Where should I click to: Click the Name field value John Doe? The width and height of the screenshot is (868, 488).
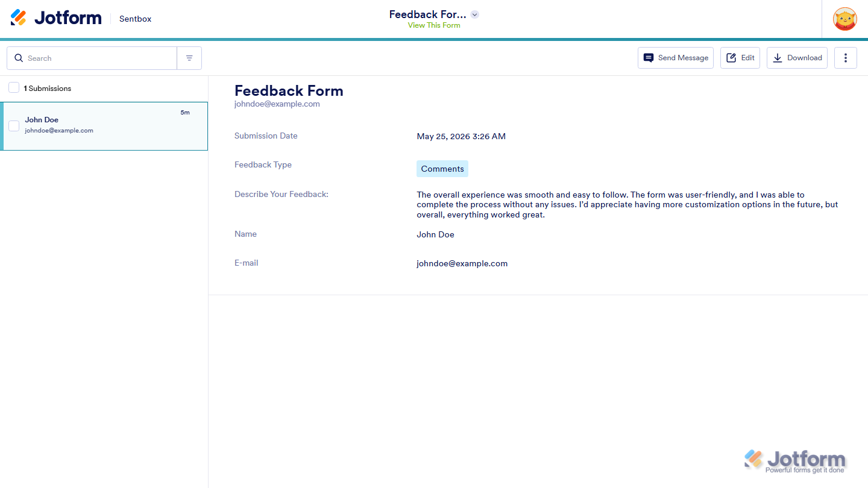pyautogui.click(x=435, y=234)
